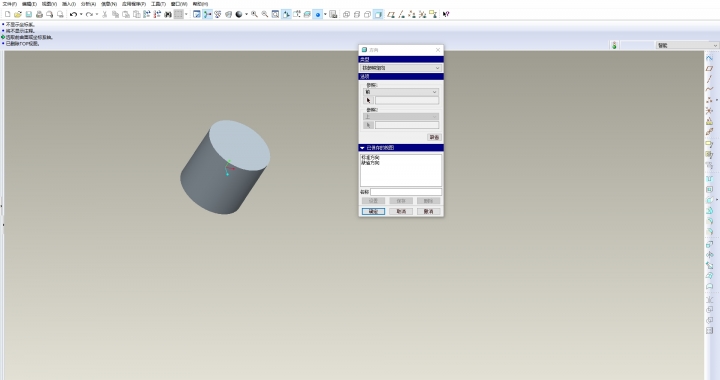Open an existing file via the folder icon

pyautogui.click(x=18, y=14)
